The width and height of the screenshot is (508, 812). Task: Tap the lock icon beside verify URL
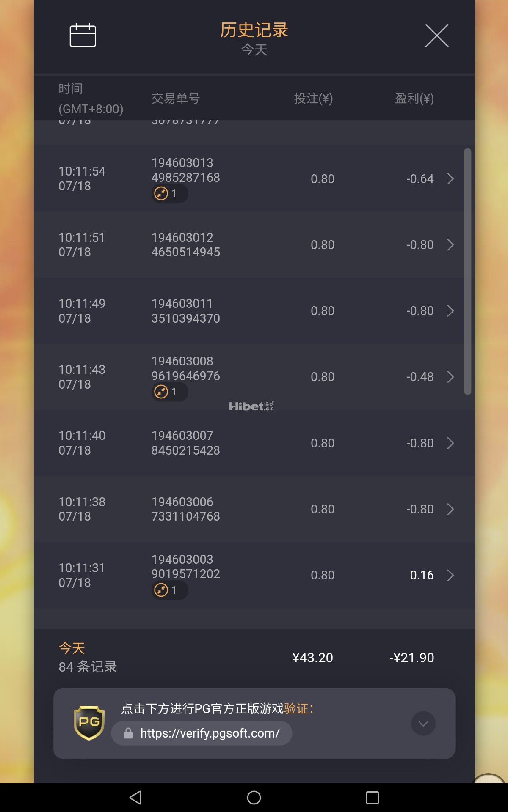pyautogui.click(x=128, y=733)
